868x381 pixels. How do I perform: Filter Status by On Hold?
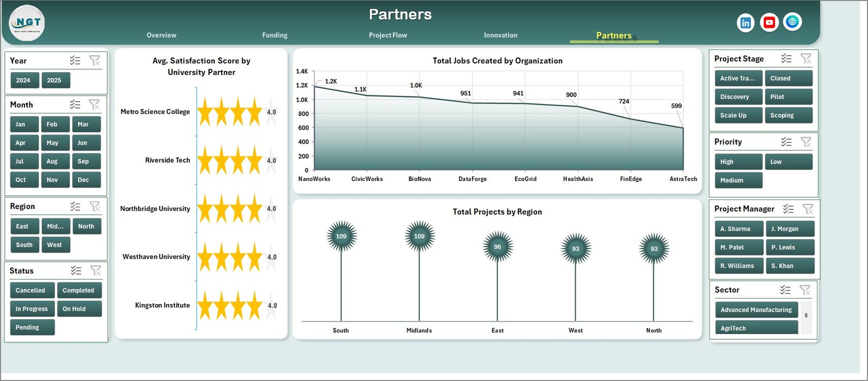(79, 308)
